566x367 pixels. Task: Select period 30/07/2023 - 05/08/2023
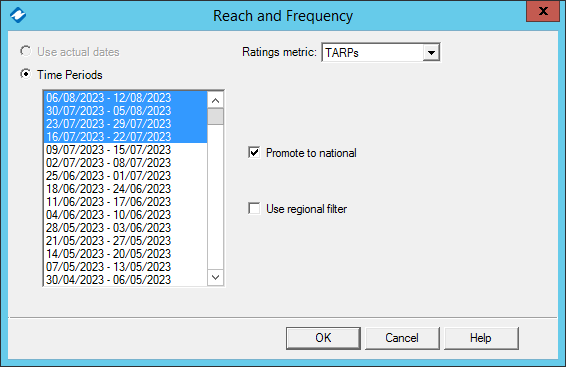tap(126, 111)
